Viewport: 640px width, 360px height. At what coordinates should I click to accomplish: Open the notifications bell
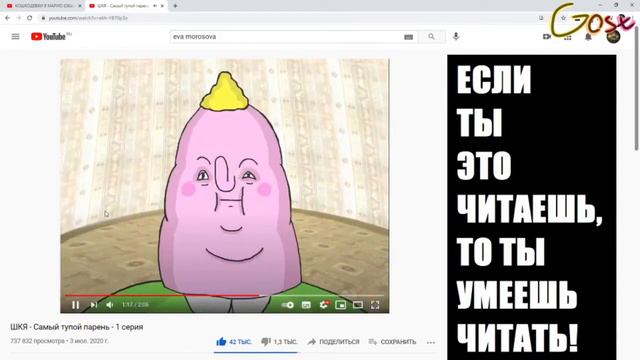click(588, 37)
